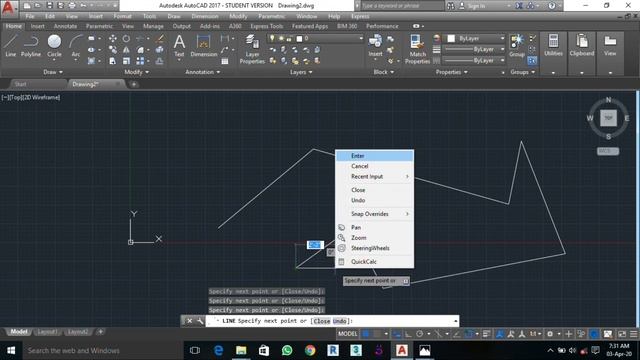Toggle layer on/off lightbulb in layer dropdown
The width and height of the screenshot is (640, 360).
(x=272, y=38)
